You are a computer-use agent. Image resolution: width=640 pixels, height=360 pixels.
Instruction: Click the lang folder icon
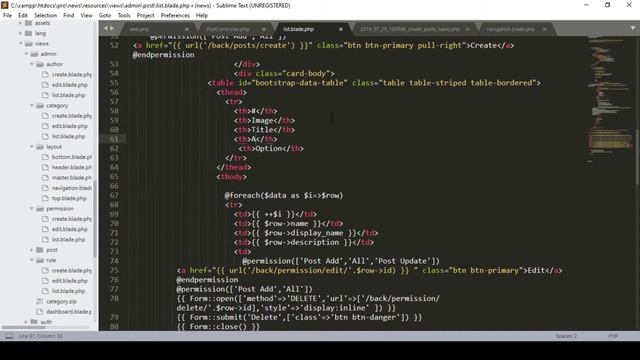pyautogui.click(x=28, y=33)
